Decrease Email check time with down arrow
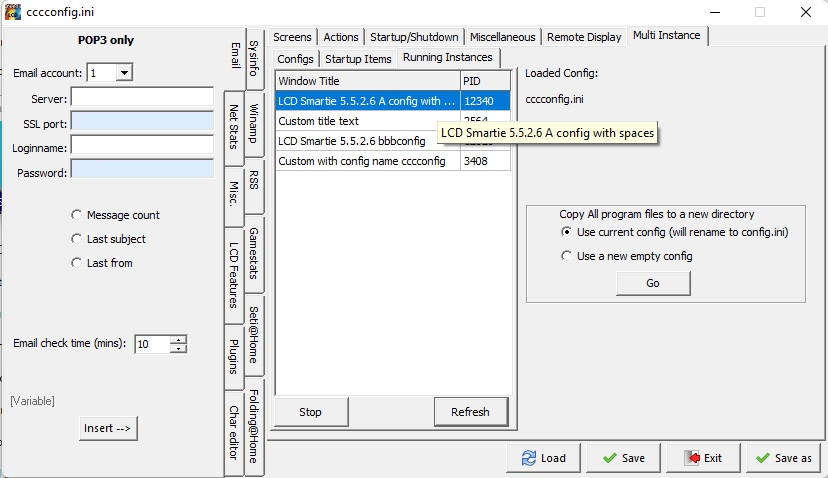 pos(178,349)
